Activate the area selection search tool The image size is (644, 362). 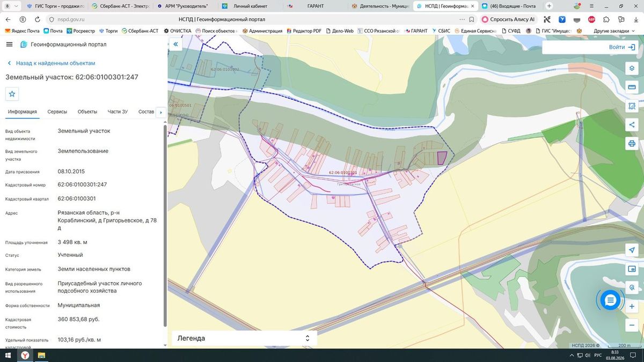[x=632, y=106]
